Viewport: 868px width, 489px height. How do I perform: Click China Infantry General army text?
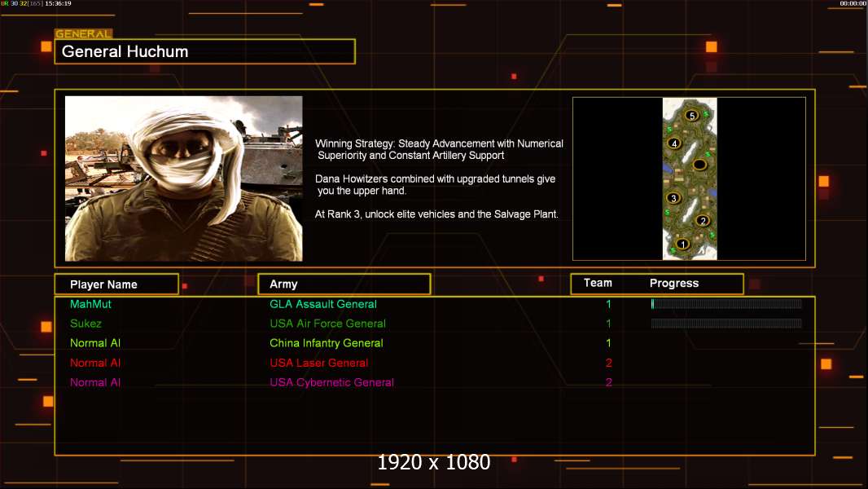[x=326, y=343]
